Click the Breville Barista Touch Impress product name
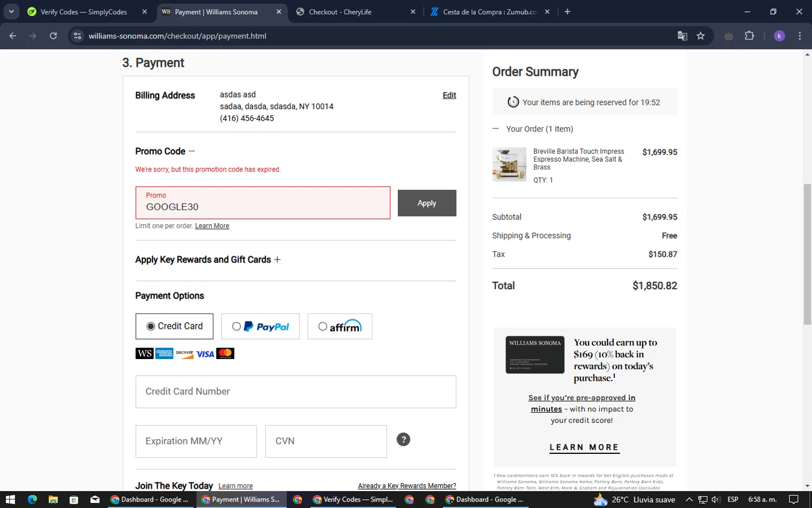Image resolution: width=812 pixels, height=508 pixels. [x=579, y=159]
